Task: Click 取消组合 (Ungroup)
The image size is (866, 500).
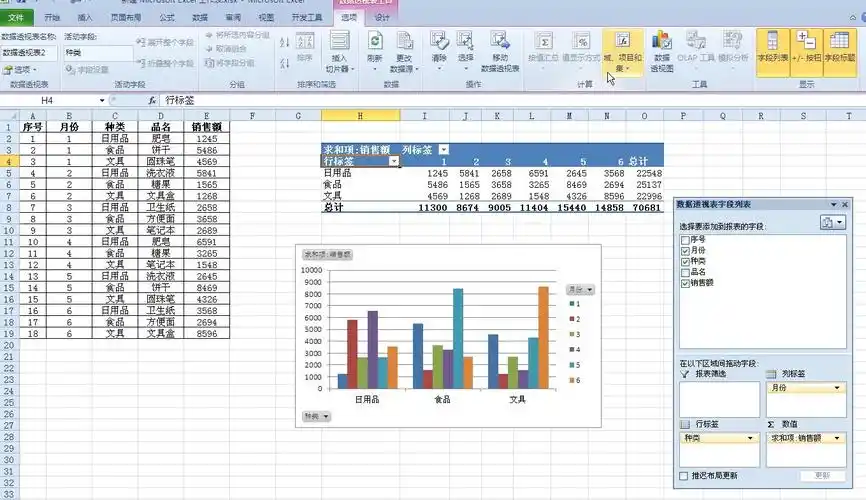Action: 226,49
